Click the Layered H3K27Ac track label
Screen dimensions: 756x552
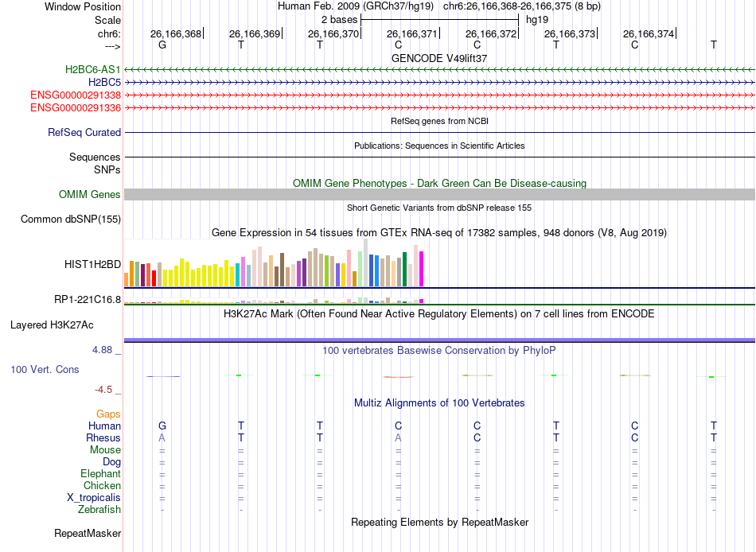click(52, 325)
